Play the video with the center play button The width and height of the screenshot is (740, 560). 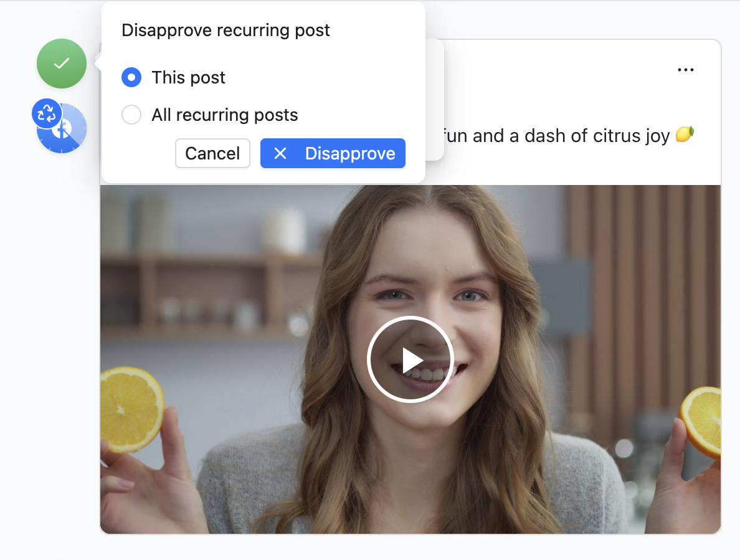tap(410, 359)
